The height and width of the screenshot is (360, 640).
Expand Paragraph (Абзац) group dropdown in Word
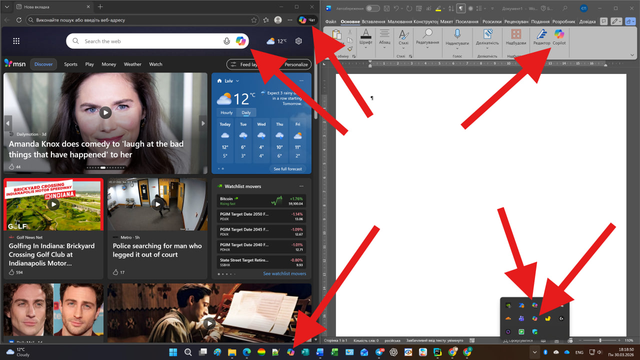point(384,48)
